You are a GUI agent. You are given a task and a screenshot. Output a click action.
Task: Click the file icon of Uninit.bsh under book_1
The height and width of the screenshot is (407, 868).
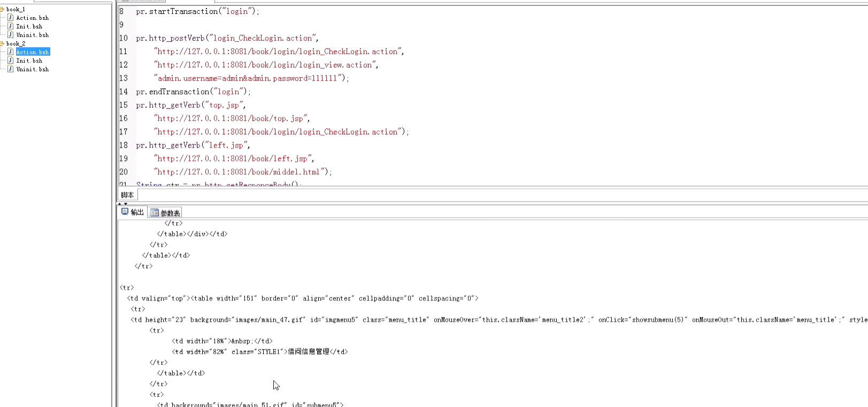[x=10, y=35]
